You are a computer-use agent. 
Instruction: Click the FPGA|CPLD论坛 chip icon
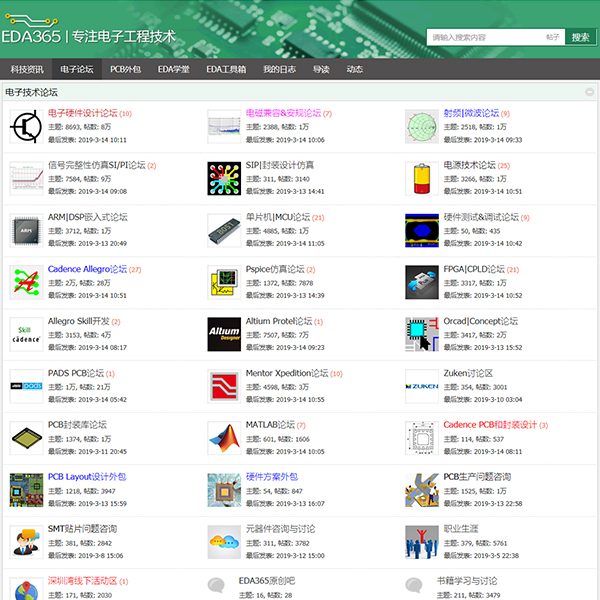(422, 282)
